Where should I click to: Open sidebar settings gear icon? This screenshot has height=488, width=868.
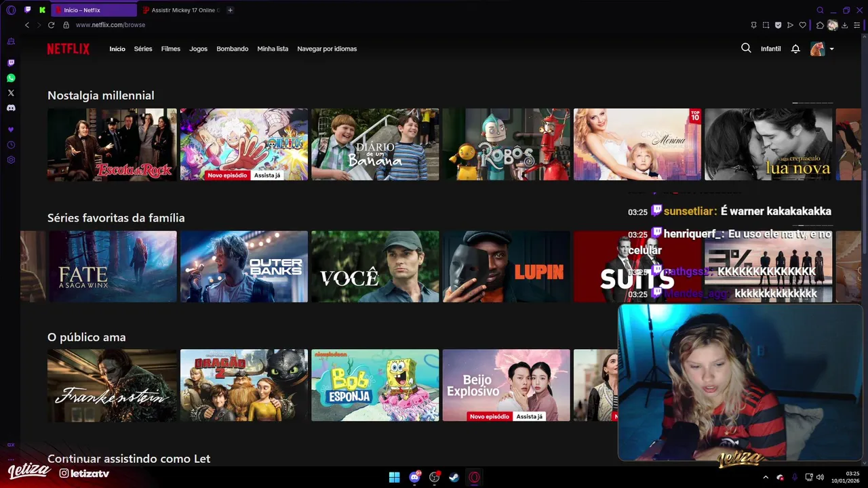(x=11, y=160)
